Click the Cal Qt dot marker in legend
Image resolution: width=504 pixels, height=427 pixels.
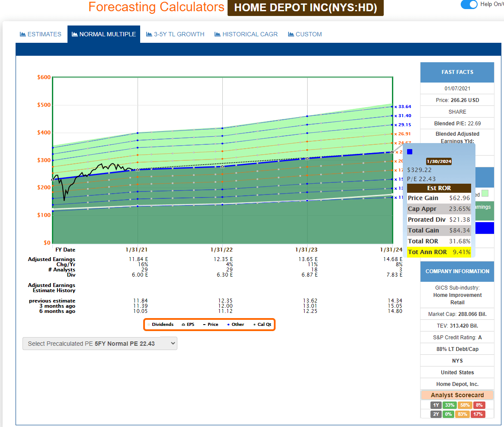click(255, 324)
